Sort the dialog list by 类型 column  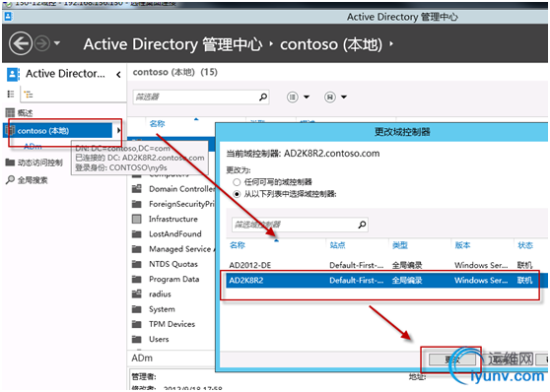click(400, 245)
